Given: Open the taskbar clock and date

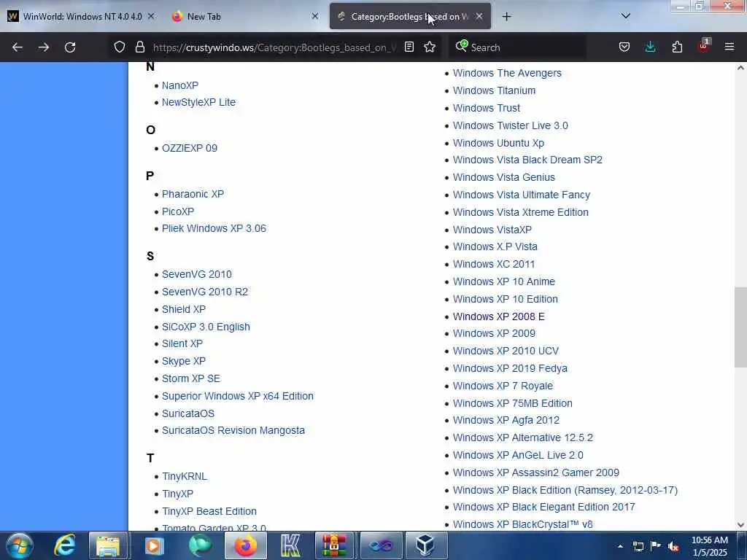Looking at the screenshot, I should click(x=709, y=546).
